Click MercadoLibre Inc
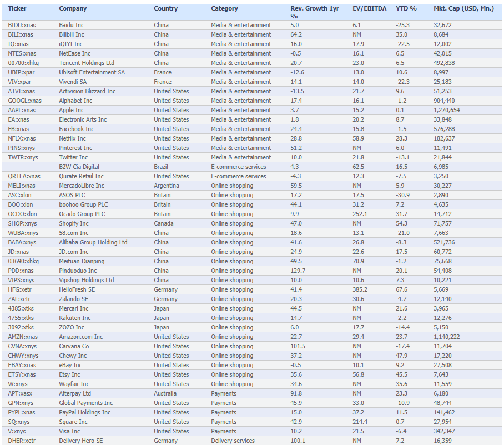The height and width of the screenshot is (445, 504). click(x=82, y=186)
